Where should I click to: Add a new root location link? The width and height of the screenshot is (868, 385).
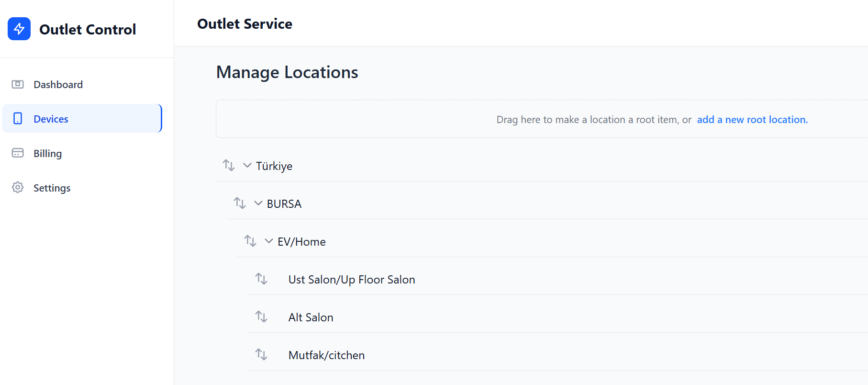pos(752,120)
